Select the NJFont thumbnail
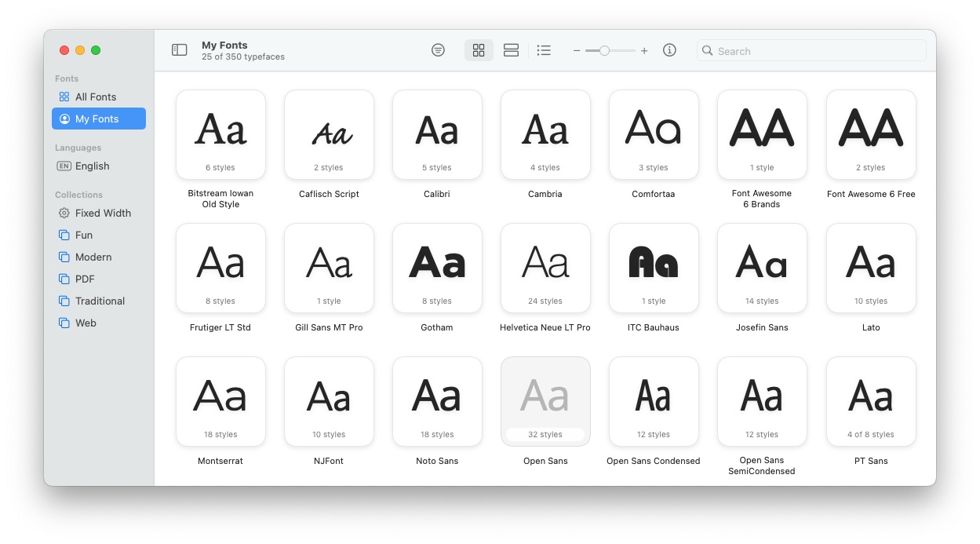This screenshot has height=544, width=980. coord(329,401)
